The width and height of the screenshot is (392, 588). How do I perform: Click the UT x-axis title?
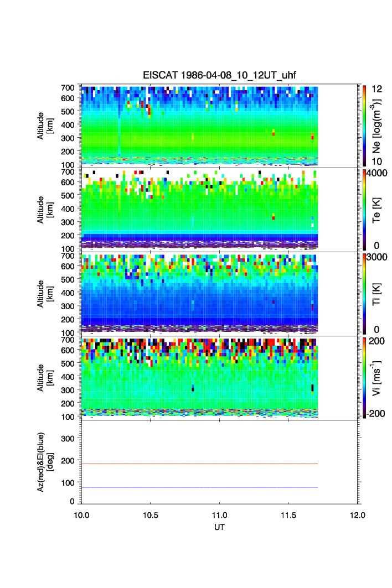click(220, 527)
